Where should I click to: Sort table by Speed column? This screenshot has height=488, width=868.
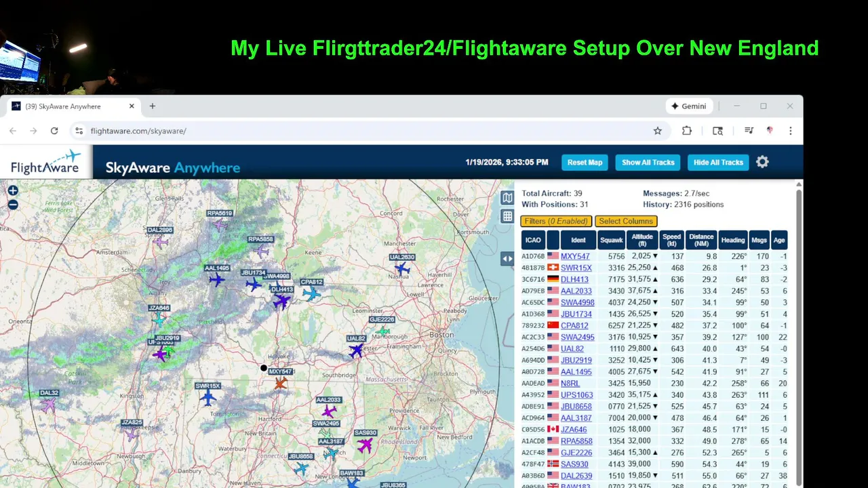[671, 240]
